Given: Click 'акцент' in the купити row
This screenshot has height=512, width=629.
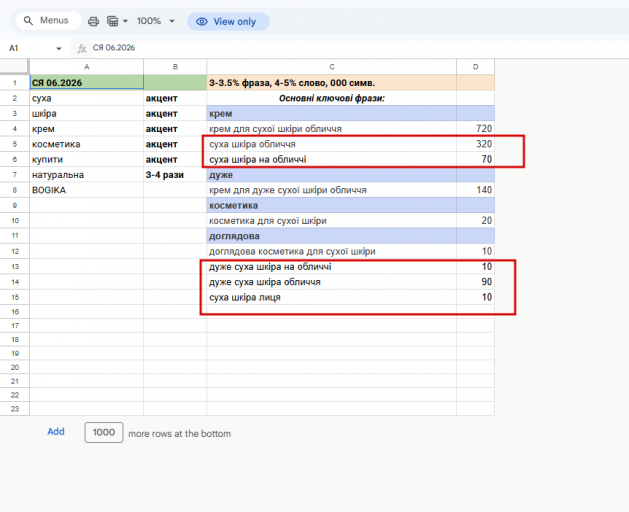Looking at the screenshot, I should point(175,159).
